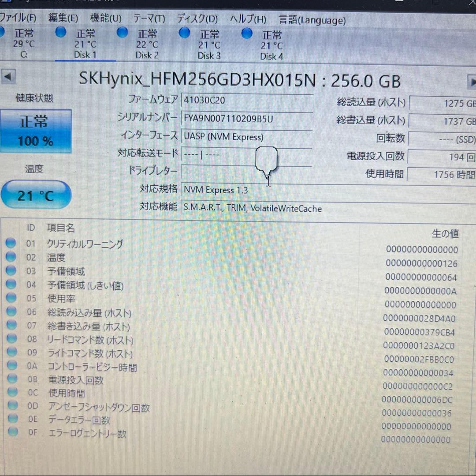Switch to the Disk 2 tab

point(147,44)
